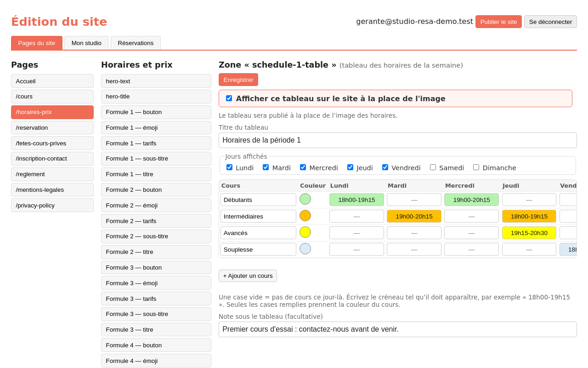Uncheck the Mardi day checkbox

[266, 167]
